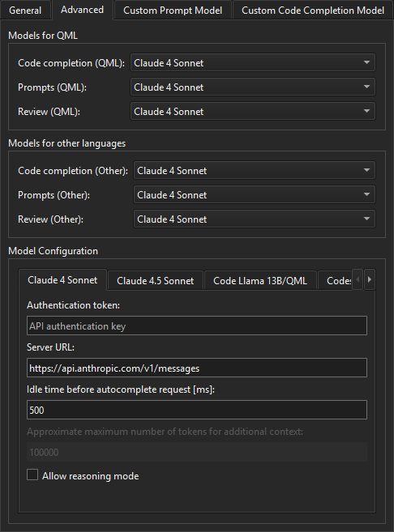
Task: Click the Review (QML): label
Action: [49, 112]
